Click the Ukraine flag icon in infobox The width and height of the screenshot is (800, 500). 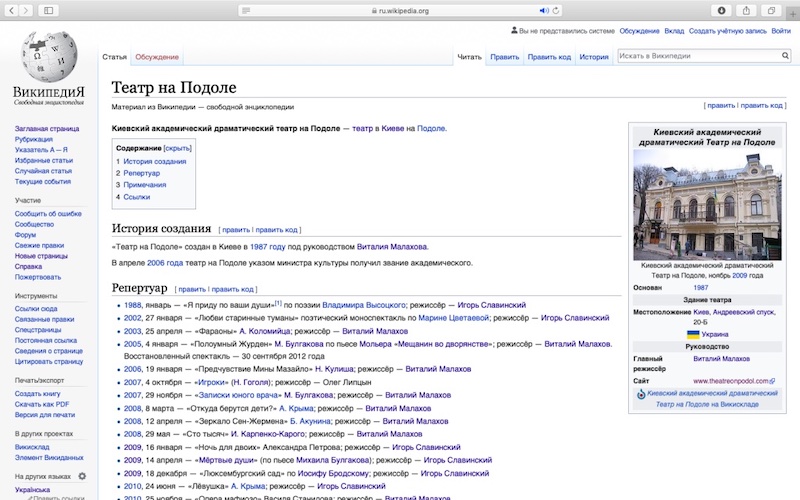pos(693,335)
